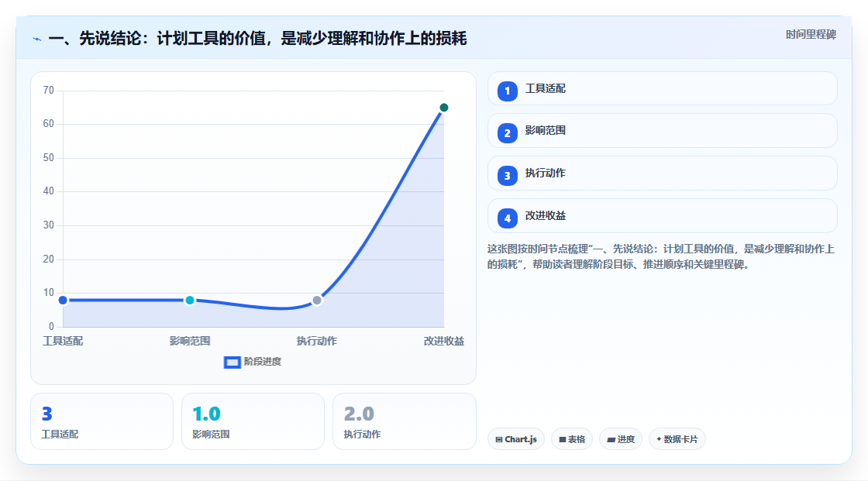Viewport: 868px width, 481px height.
Task: Click the x-axis label 工具适配
Action: point(63,342)
